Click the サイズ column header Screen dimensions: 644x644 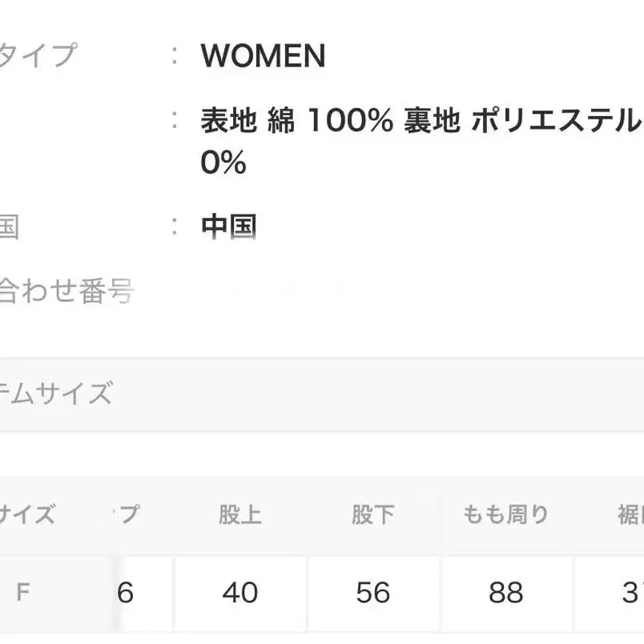point(28,514)
